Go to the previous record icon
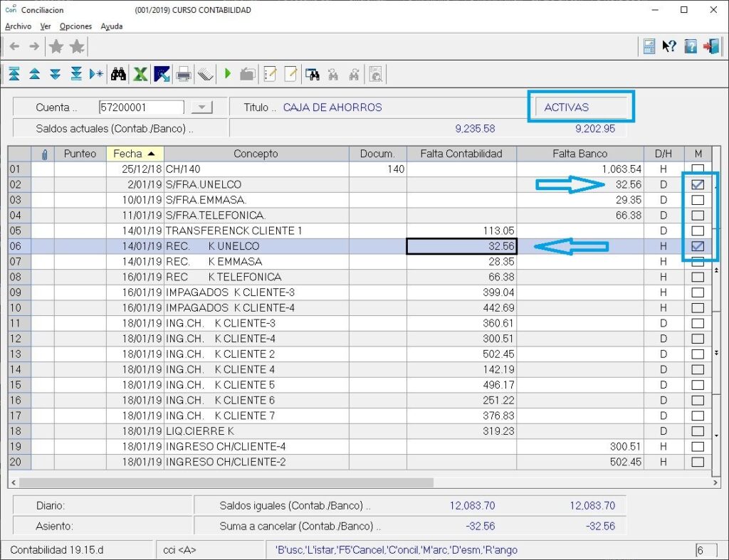 (35, 74)
